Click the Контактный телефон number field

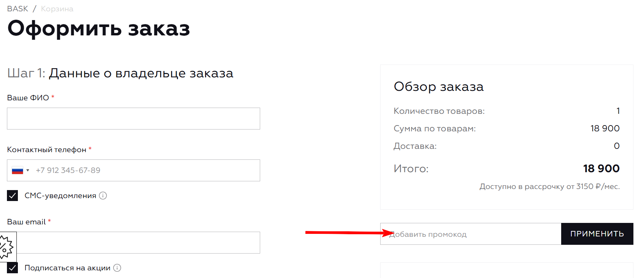click(x=146, y=170)
